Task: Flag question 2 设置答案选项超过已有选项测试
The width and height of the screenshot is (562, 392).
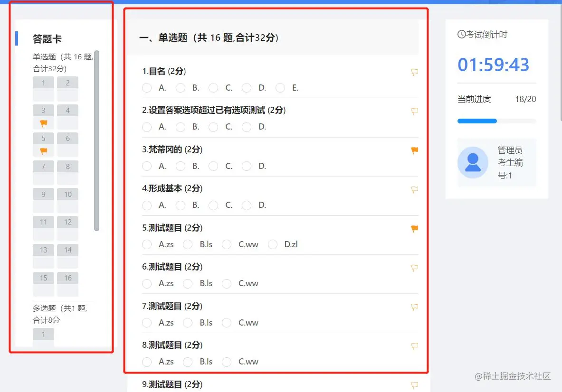Action: point(414,112)
